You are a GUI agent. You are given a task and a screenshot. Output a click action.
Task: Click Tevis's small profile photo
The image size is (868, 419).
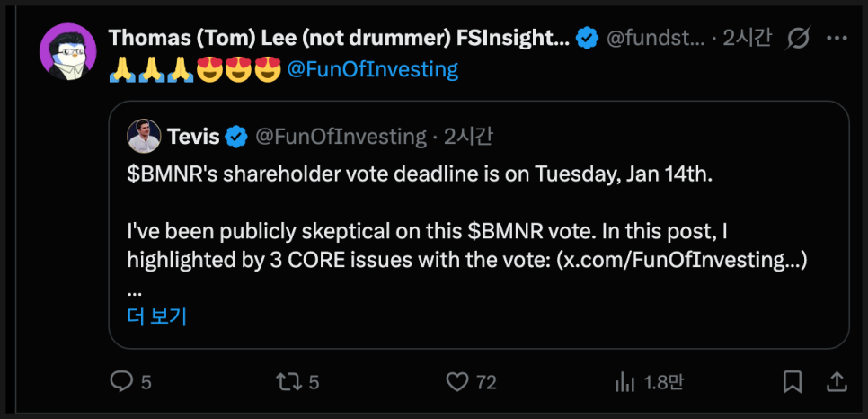pos(144,137)
